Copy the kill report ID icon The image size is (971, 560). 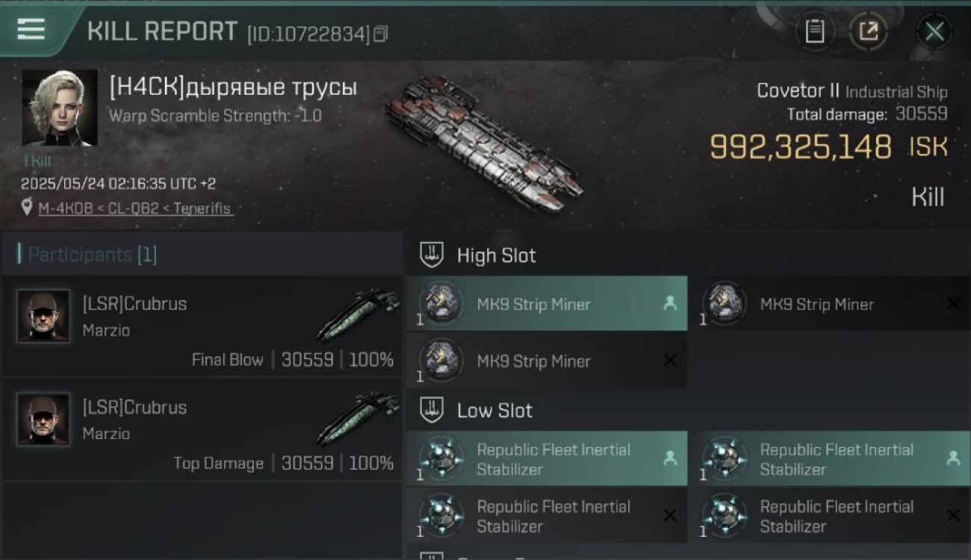pos(381,34)
